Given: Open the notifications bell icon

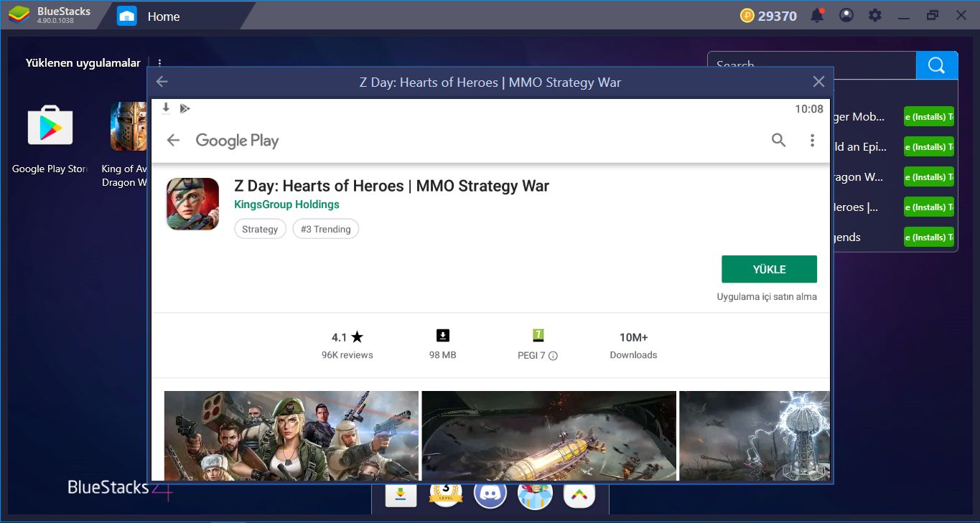Looking at the screenshot, I should [x=817, y=15].
